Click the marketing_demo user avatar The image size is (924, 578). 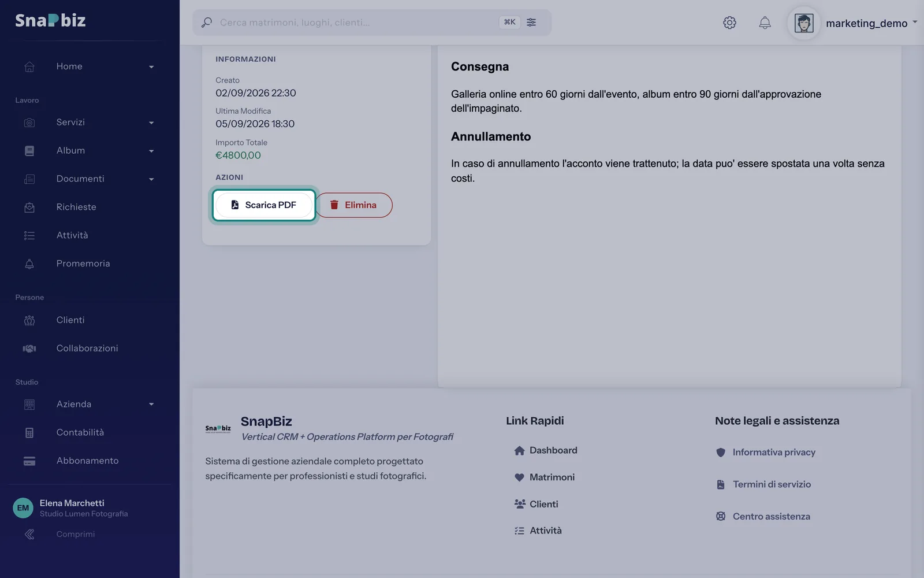[x=804, y=23]
